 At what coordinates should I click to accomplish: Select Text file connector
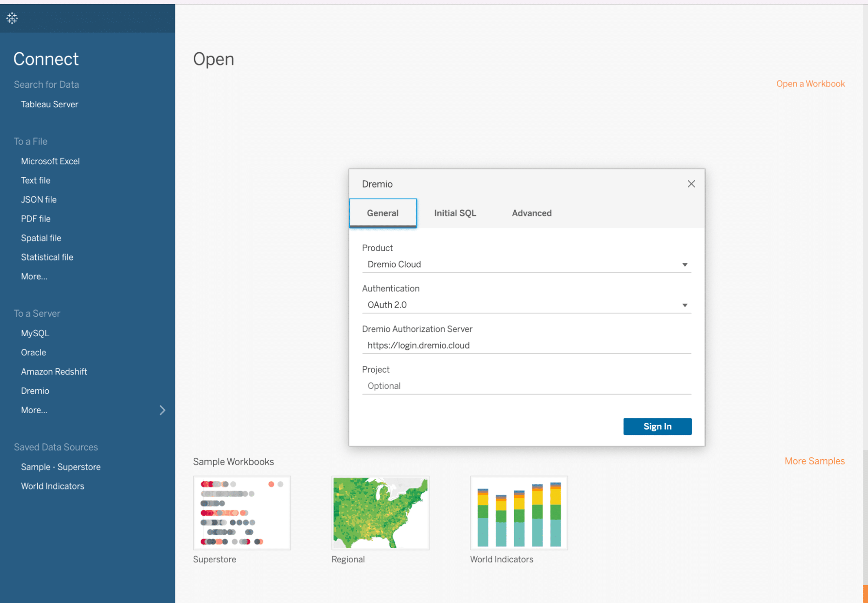[35, 180]
